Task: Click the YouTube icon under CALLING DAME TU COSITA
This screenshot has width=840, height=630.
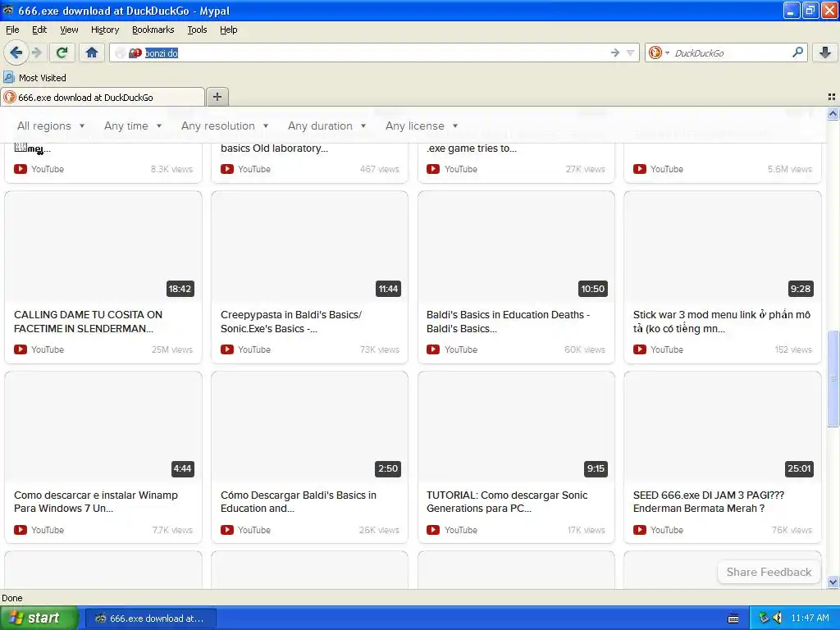Action: [21, 349]
